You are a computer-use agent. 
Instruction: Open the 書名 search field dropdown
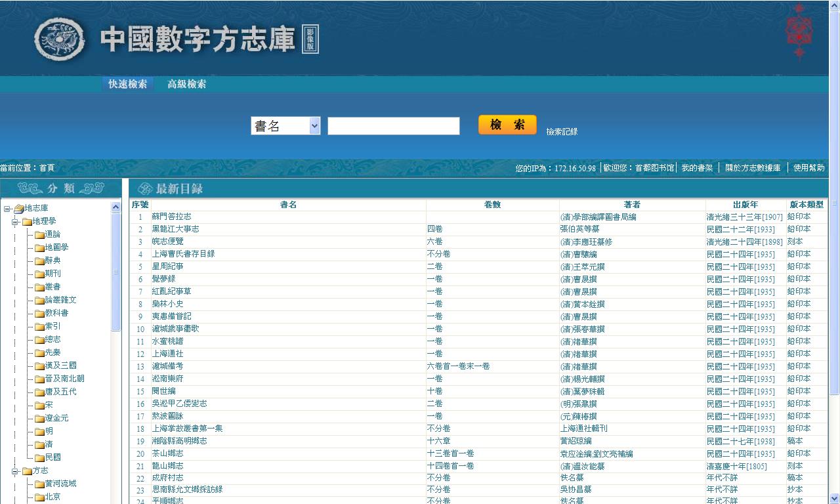(x=314, y=126)
